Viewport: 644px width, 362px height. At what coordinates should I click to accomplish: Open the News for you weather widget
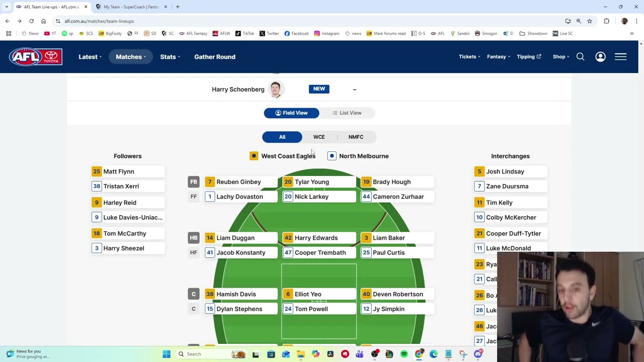(x=28, y=354)
